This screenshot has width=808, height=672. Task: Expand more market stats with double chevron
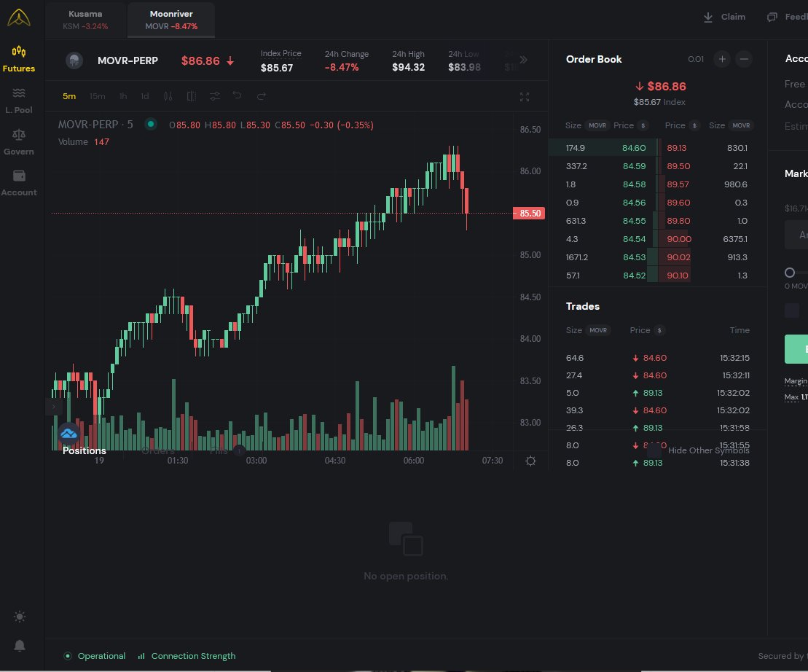(524, 60)
